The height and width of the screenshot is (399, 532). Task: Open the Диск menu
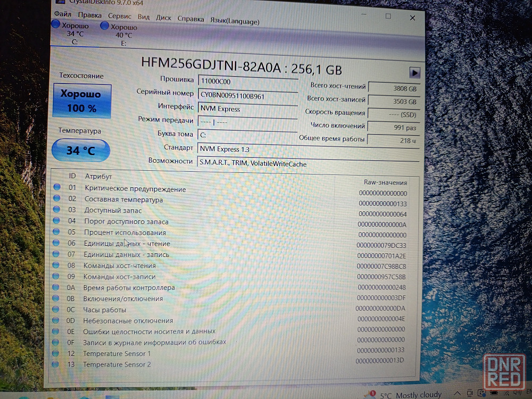(163, 18)
